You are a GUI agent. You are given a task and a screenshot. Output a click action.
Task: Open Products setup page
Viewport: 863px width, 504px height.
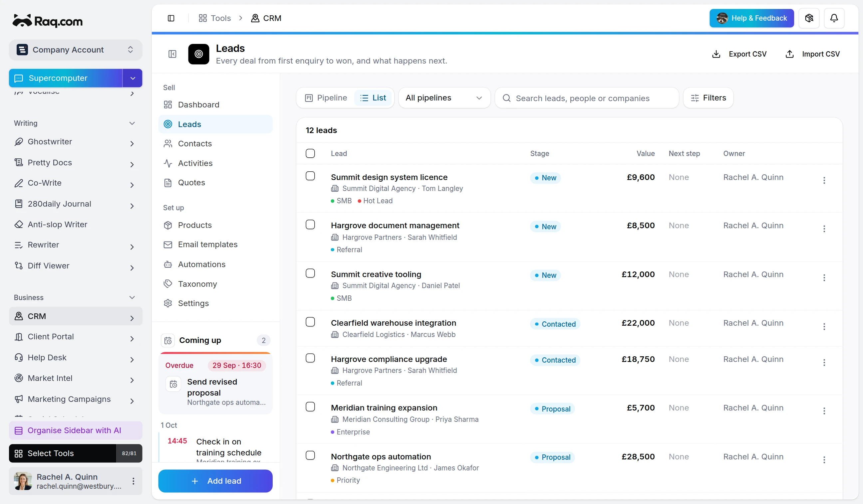(x=215, y=225)
